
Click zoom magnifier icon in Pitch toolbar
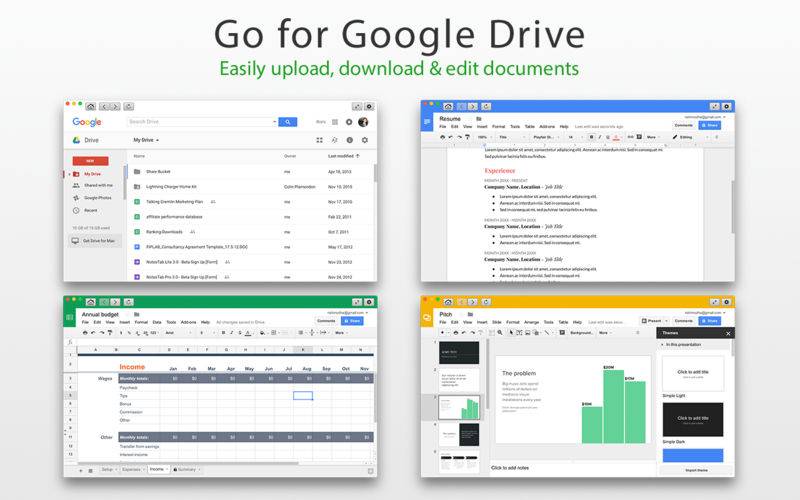coord(500,333)
